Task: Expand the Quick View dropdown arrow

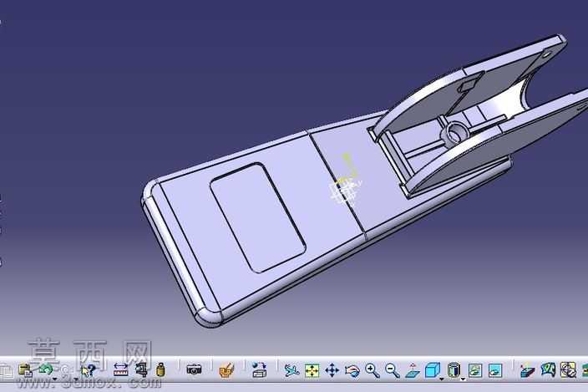Action: click(x=442, y=379)
